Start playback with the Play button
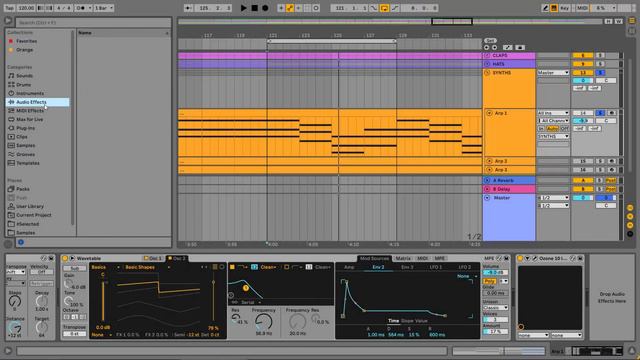 [x=243, y=8]
